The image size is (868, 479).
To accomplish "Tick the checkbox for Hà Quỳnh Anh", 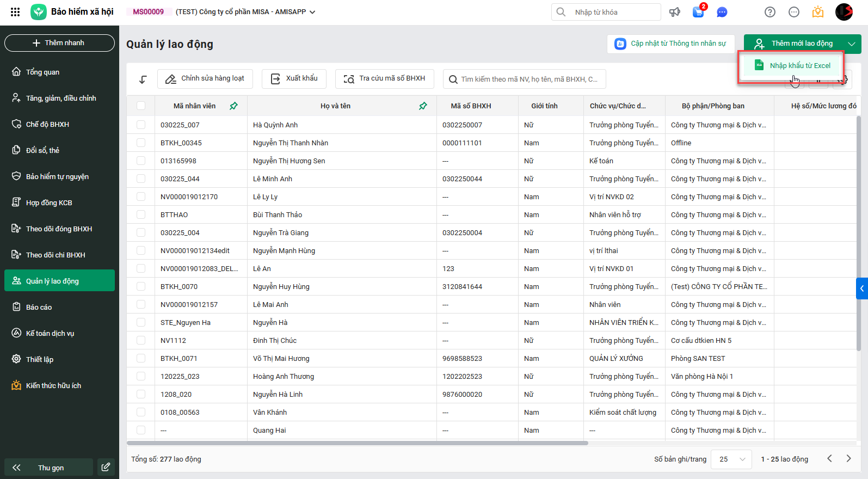I will pos(141,125).
